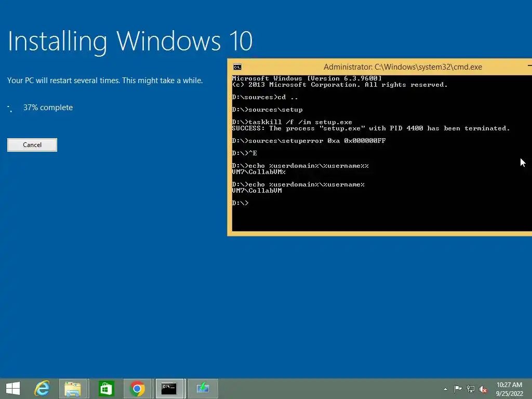Open File Explorer from the taskbar

73,389
